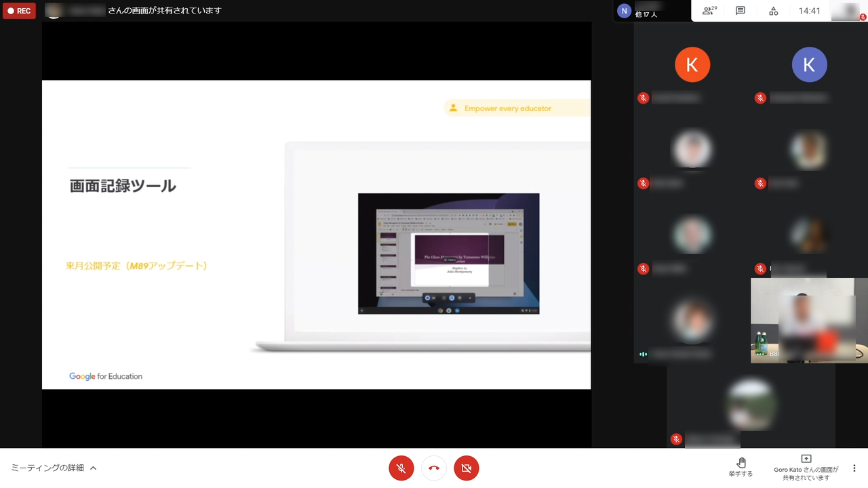Viewport: 868px width, 488px height.
Task: Leave the call with the red hang-up button
Action: tap(433, 468)
